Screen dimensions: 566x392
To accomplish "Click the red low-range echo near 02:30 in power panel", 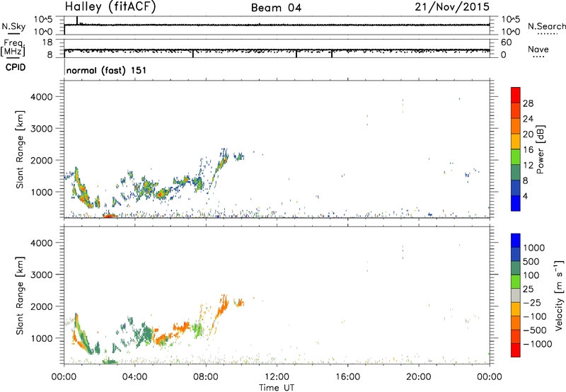I will click(110, 216).
